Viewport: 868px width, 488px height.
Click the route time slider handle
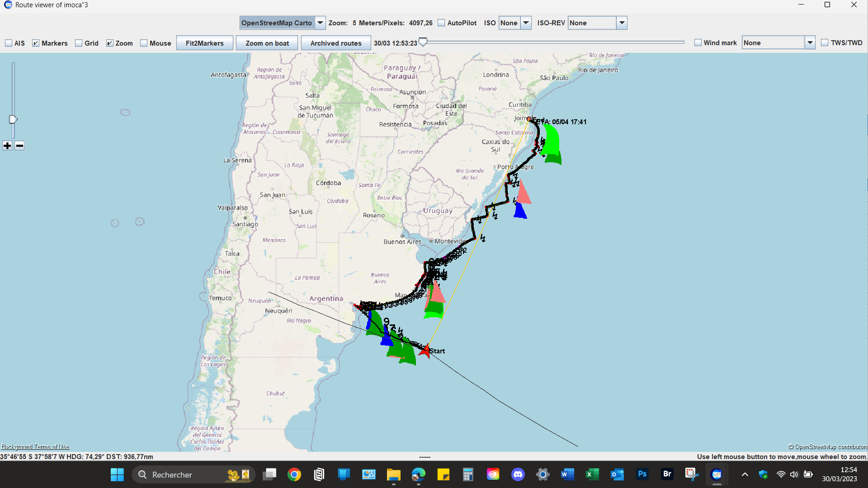tap(423, 42)
